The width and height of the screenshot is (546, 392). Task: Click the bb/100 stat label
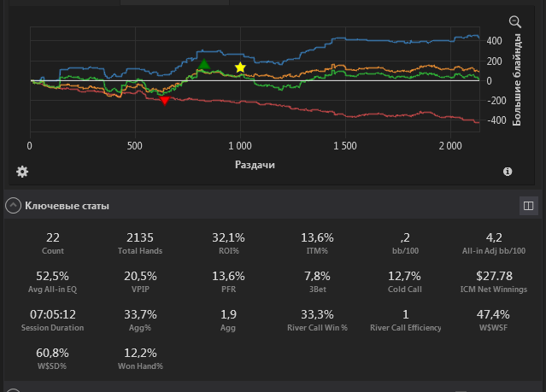[x=405, y=250]
